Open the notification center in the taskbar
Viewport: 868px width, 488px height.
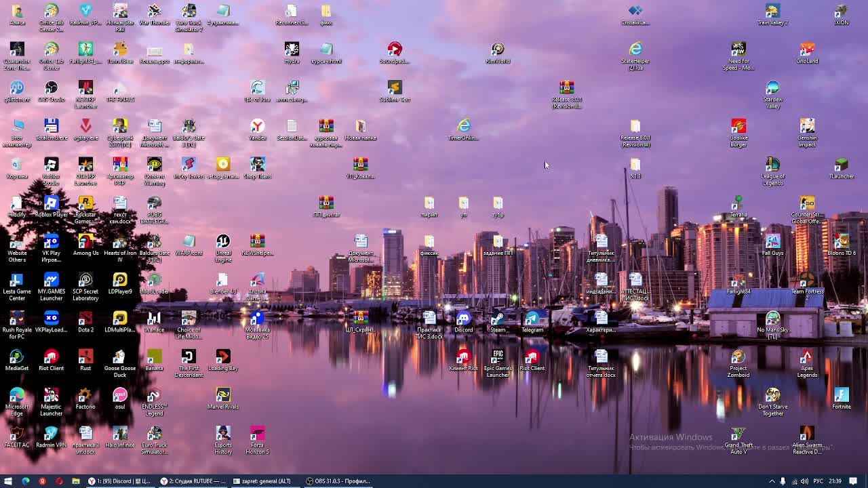(854, 481)
